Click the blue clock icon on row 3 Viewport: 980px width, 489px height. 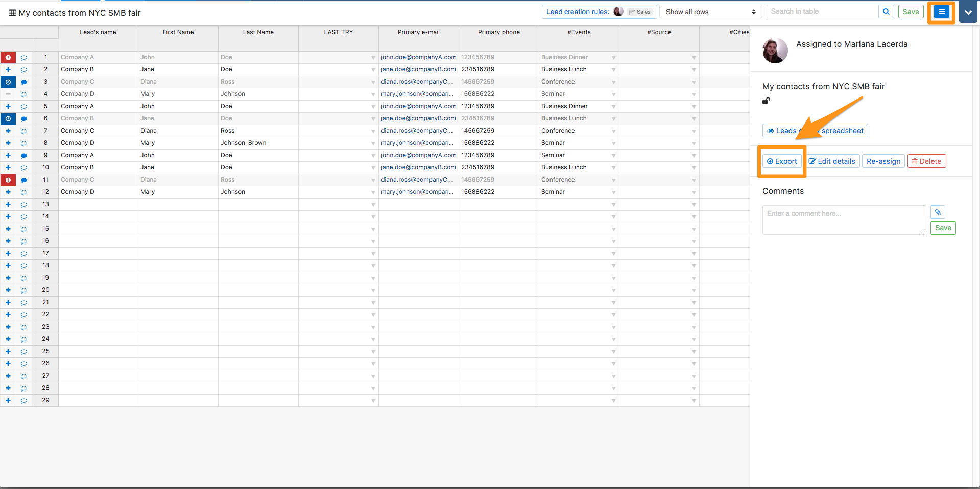pyautogui.click(x=8, y=82)
